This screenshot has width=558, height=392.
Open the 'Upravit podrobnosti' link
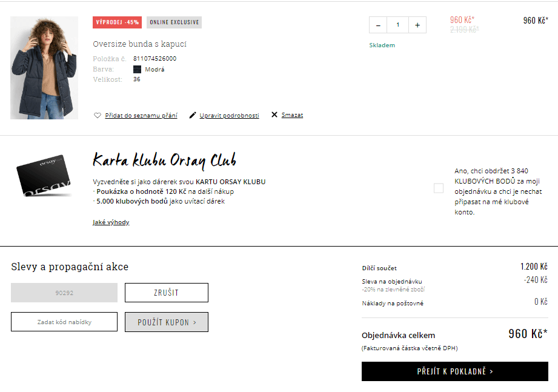229,115
